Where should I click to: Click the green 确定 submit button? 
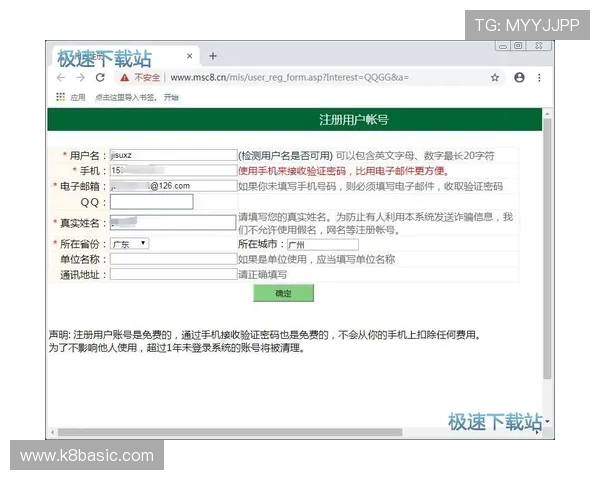[284, 293]
